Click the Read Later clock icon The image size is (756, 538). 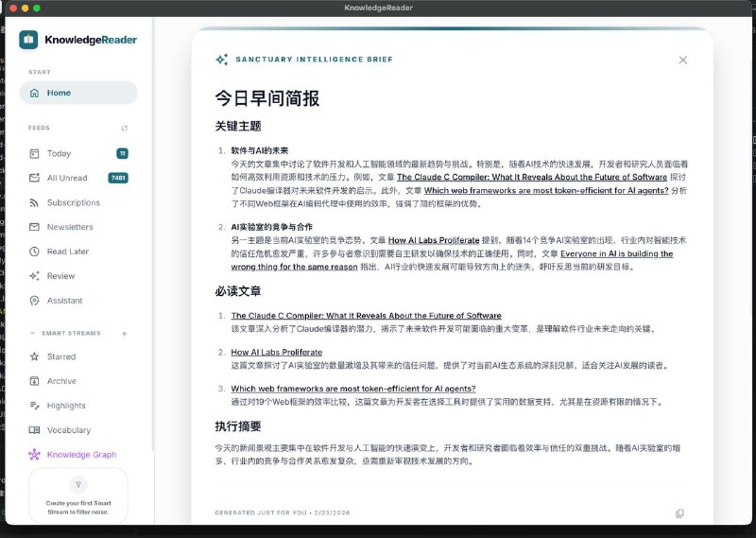coord(34,252)
